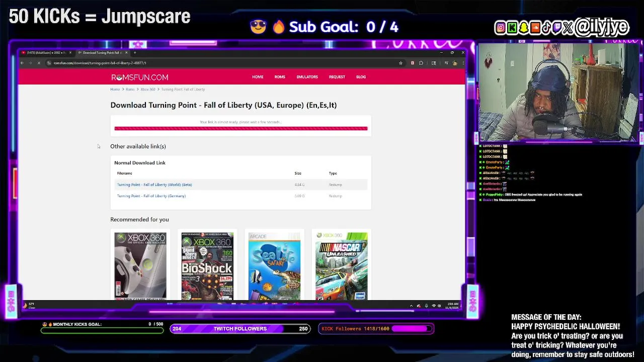Click the X (Twitter) icon in overlay
Screen dimensions: 644x362
coord(568,28)
